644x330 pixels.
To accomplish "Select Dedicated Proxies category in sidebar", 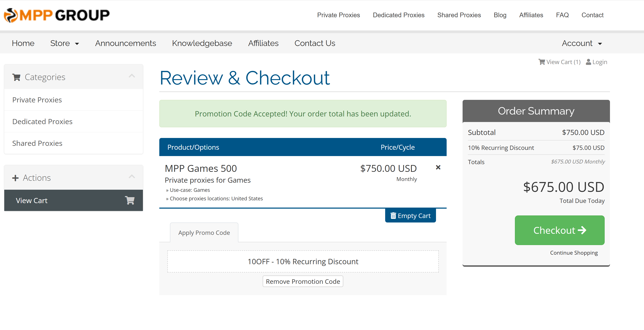I will click(x=74, y=121).
